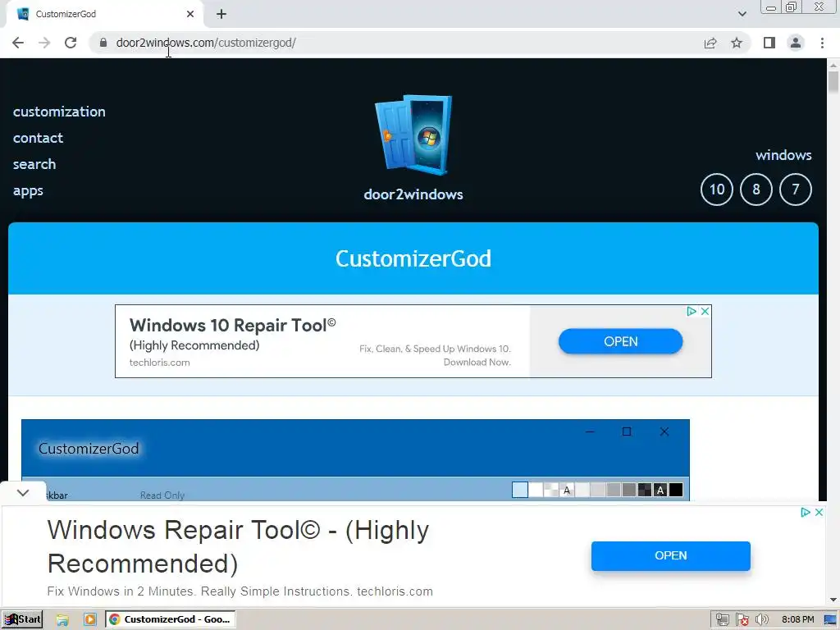Open the Chrome profile avatar
This screenshot has width=840, height=630.
796,43
